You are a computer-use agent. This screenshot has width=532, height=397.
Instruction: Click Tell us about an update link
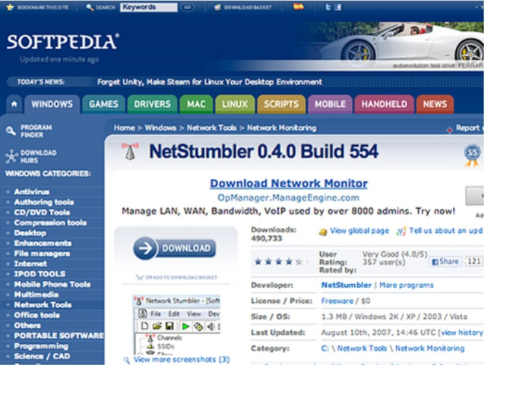point(446,231)
